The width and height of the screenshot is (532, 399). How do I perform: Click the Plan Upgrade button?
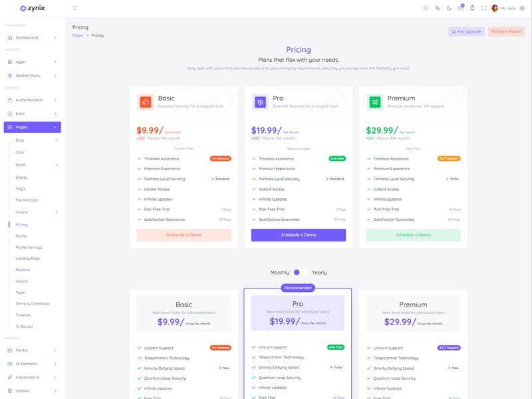tap(467, 31)
